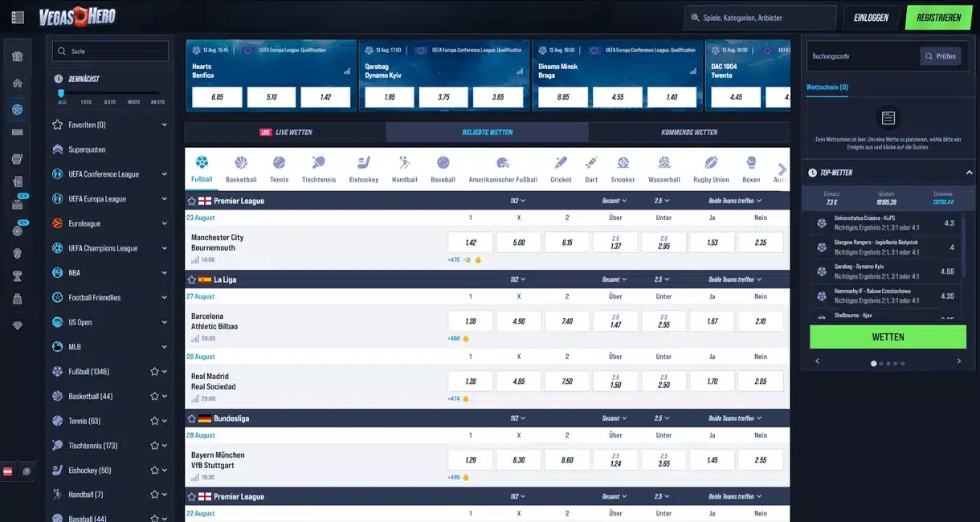Open the hamburger menu beside the VegasHero logo
This screenshot has height=522, width=980.
[x=18, y=17]
